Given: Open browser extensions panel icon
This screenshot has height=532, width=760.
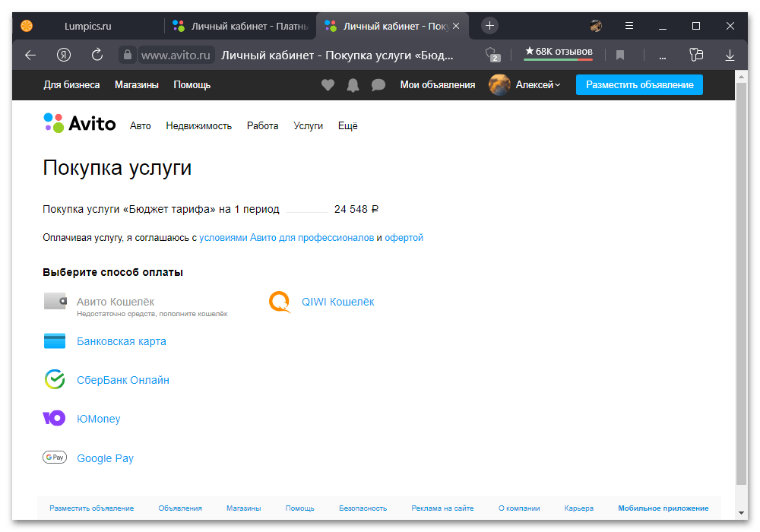Looking at the screenshot, I should pos(696,55).
